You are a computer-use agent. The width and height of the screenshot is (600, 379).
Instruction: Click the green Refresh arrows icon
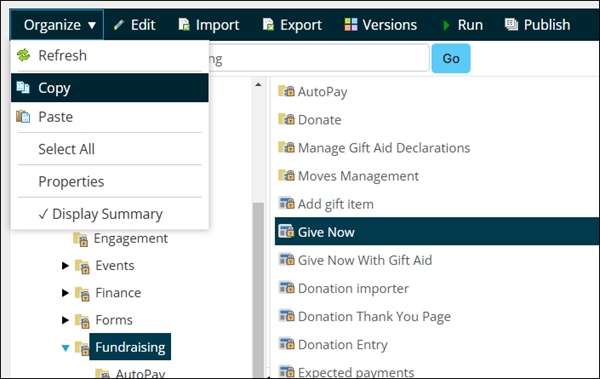pos(23,55)
